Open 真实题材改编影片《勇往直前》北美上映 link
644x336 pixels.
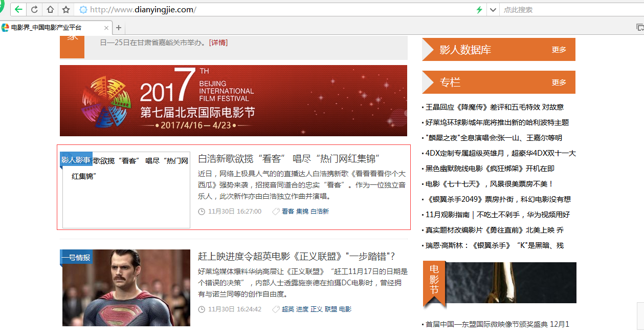tap(495, 230)
